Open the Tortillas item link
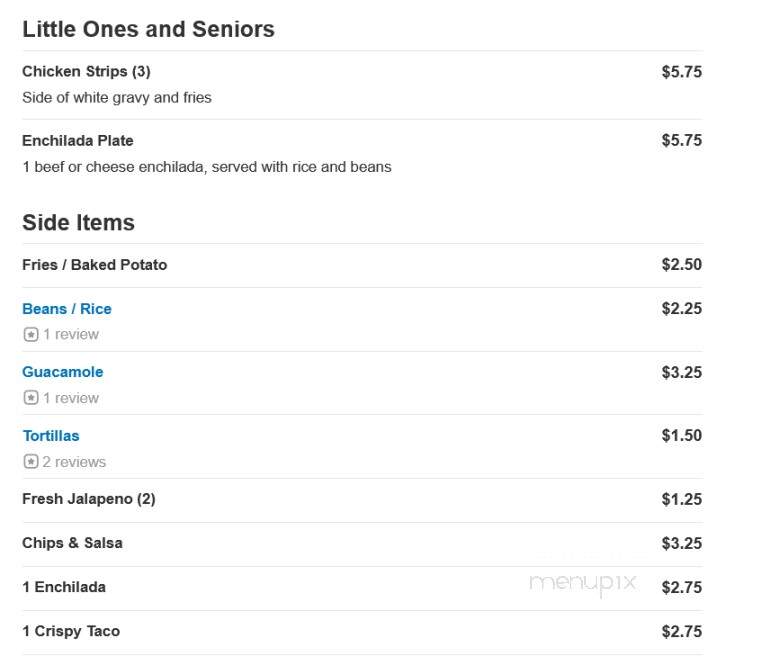This screenshot has width=762, height=665. (x=51, y=436)
